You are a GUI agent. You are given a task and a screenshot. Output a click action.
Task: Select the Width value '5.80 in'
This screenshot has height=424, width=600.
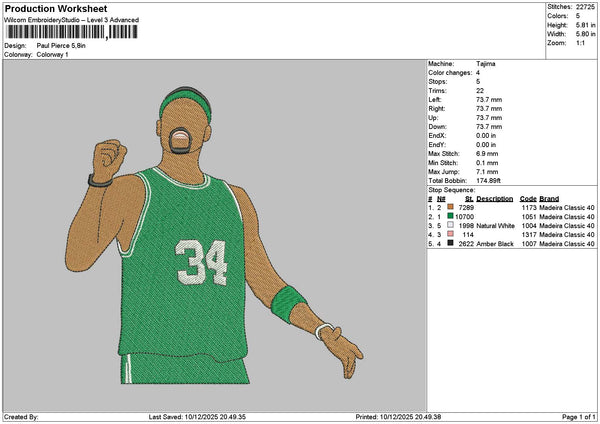pos(585,34)
